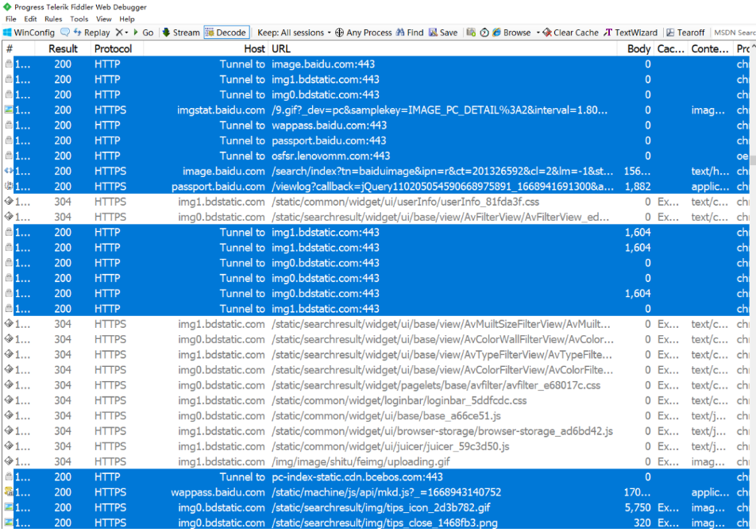
Task: Open WinConfig from the toolbar
Action: 29,33
